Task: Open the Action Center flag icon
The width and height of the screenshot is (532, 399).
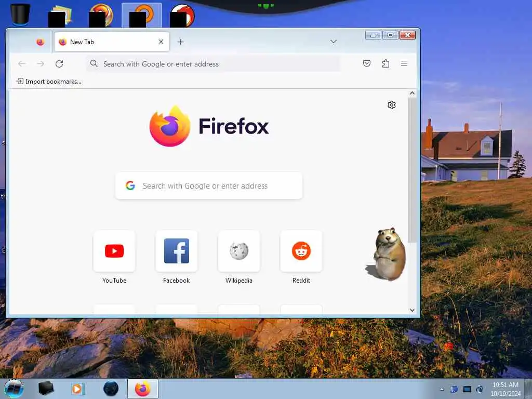Action: pos(454,389)
